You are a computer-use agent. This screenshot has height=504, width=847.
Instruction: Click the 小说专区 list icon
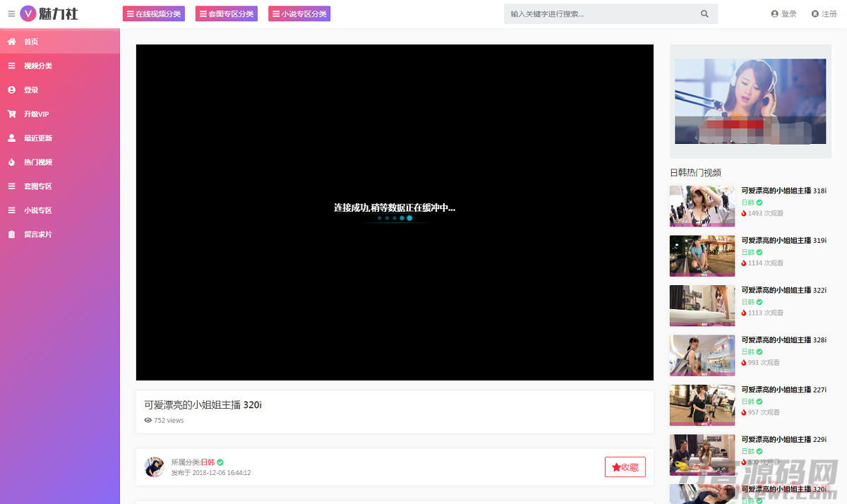click(11, 210)
